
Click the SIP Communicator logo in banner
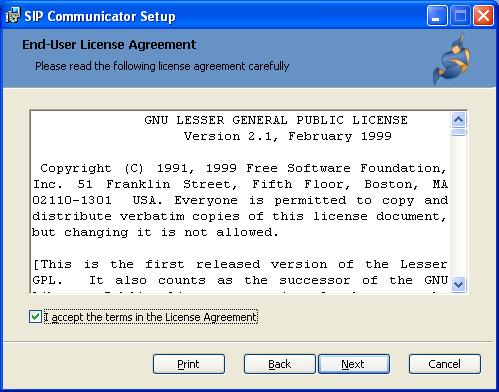click(x=453, y=59)
